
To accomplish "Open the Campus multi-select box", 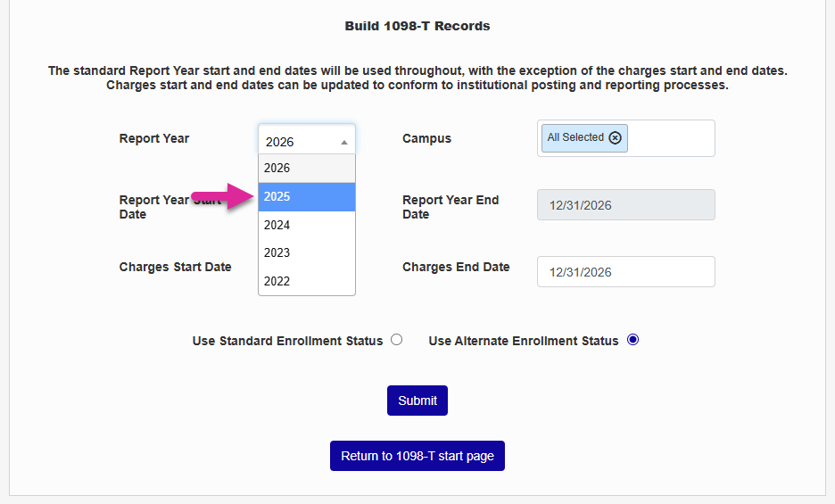I will pos(669,138).
